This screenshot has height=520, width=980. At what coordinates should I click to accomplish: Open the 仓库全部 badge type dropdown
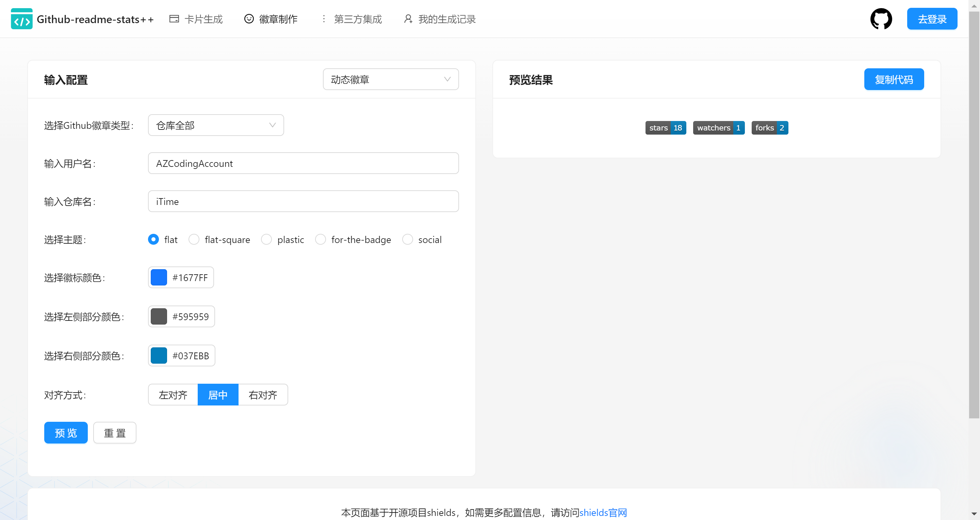point(216,125)
